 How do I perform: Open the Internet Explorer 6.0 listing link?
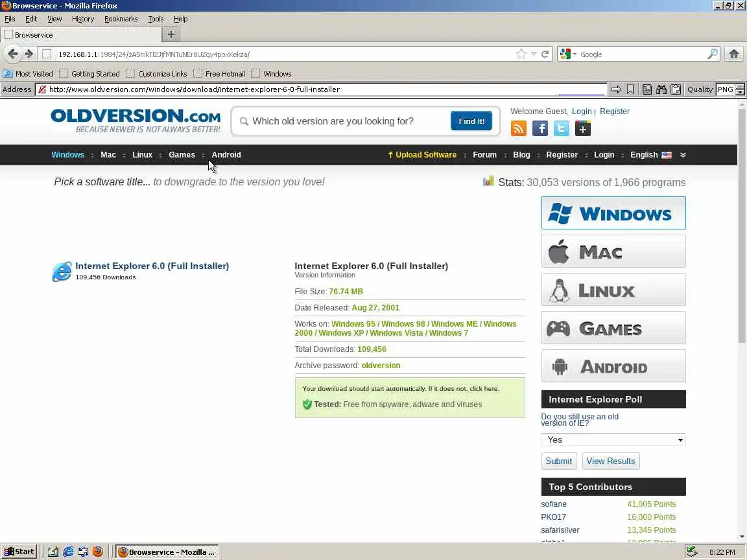coord(152,266)
